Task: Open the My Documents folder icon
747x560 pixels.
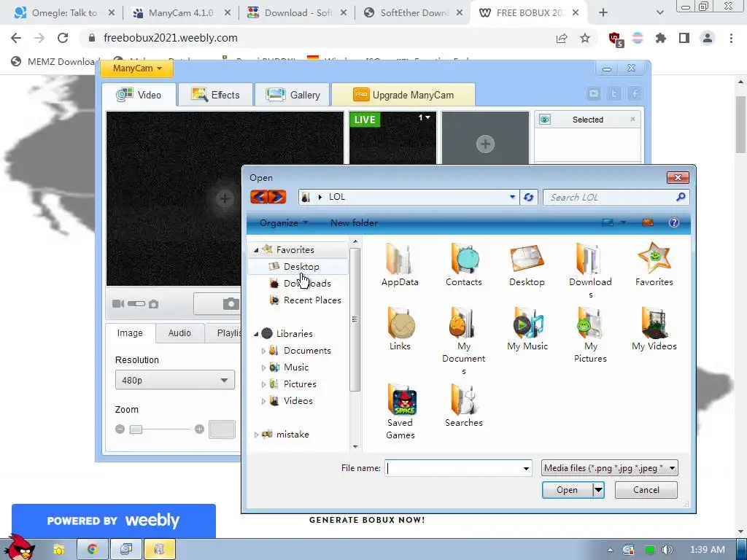Action: click(463, 323)
